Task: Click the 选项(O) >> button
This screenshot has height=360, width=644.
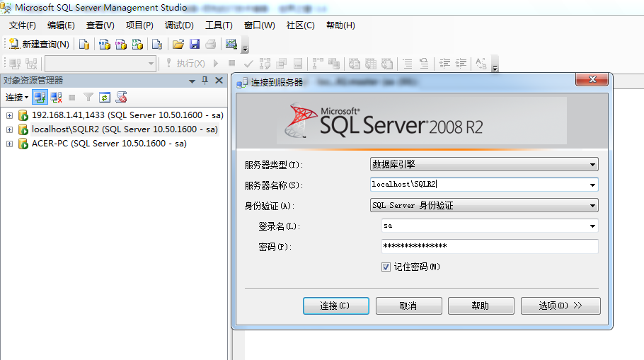Action: (x=560, y=306)
